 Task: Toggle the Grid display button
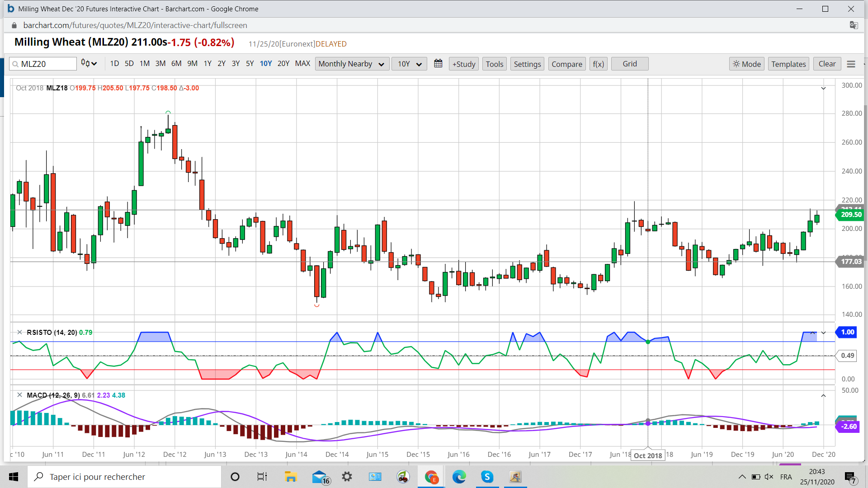(x=629, y=64)
